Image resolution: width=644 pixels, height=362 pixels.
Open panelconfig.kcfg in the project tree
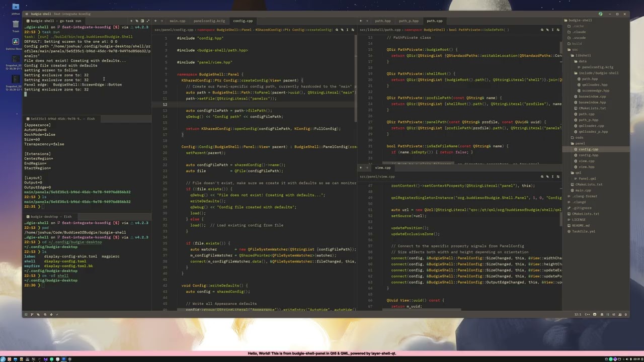point(595,67)
